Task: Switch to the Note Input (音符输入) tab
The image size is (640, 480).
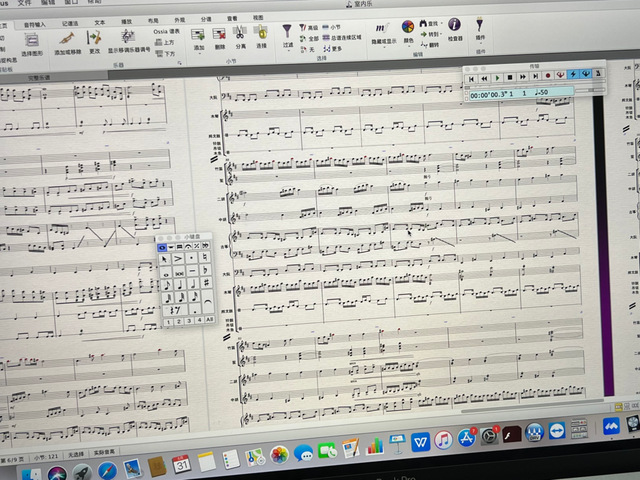Action: (x=37, y=19)
